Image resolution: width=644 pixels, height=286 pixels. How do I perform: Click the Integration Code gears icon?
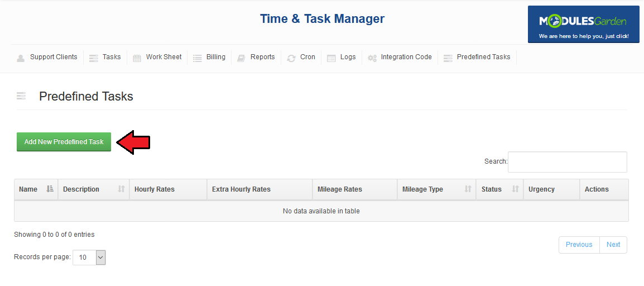(x=372, y=58)
